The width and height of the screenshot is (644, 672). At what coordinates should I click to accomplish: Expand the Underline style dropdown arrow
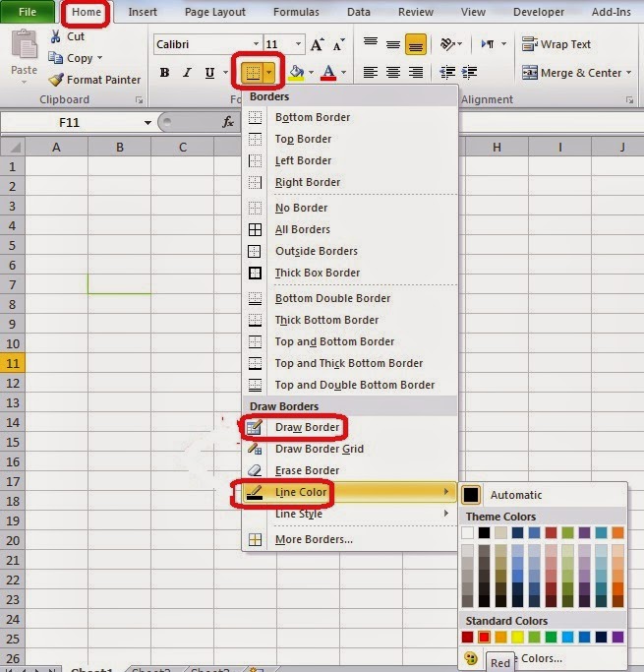click(225, 73)
